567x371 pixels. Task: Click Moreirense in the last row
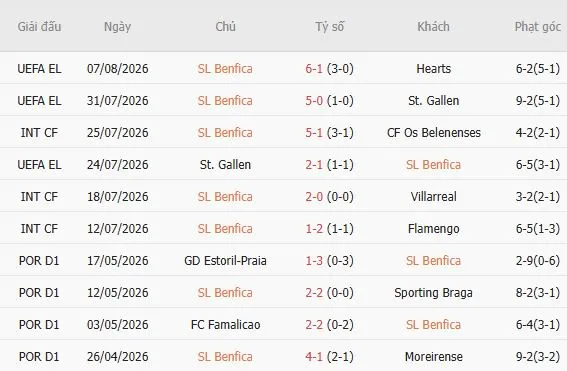pos(433,357)
